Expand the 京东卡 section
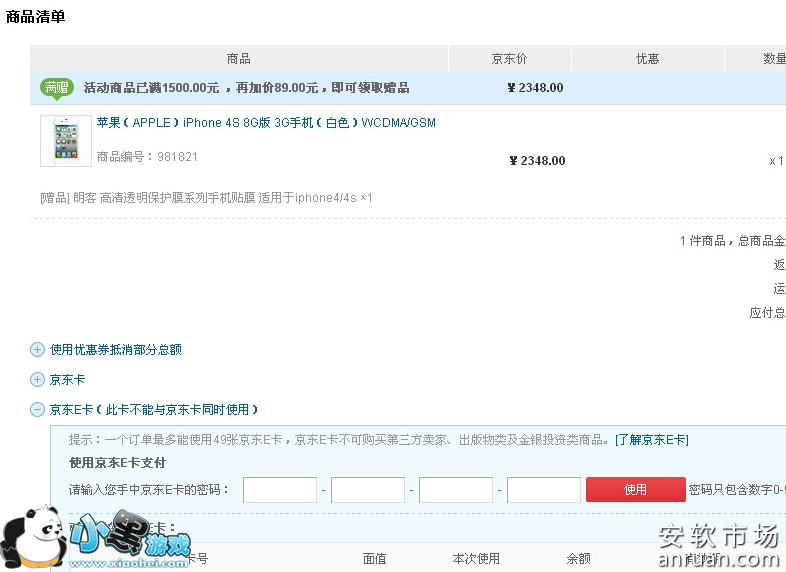The height and width of the screenshot is (572, 786). coord(38,379)
